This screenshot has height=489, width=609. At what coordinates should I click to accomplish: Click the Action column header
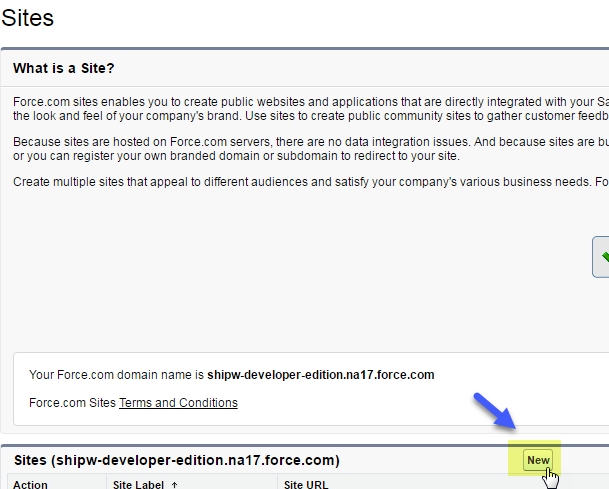30,484
